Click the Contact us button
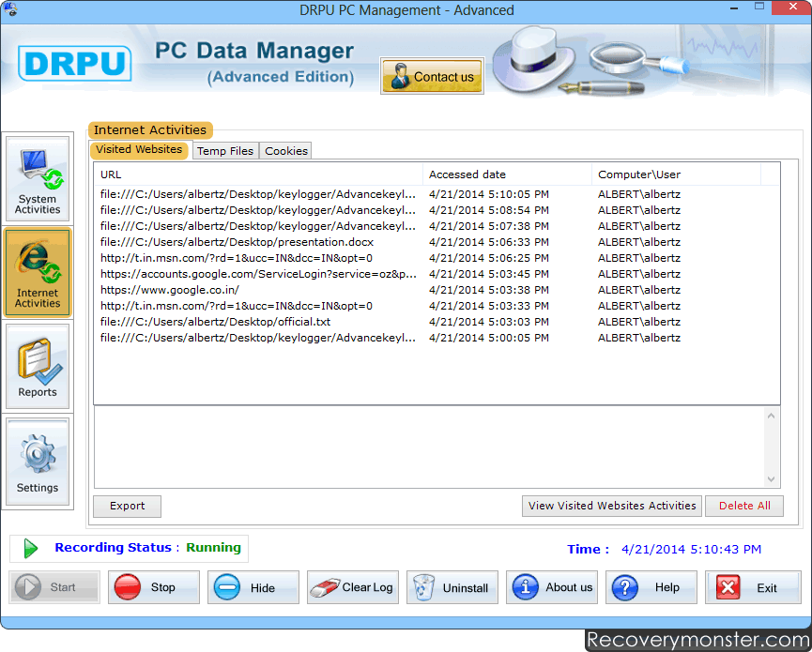The height and width of the screenshot is (652, 812). coord(432,76)
